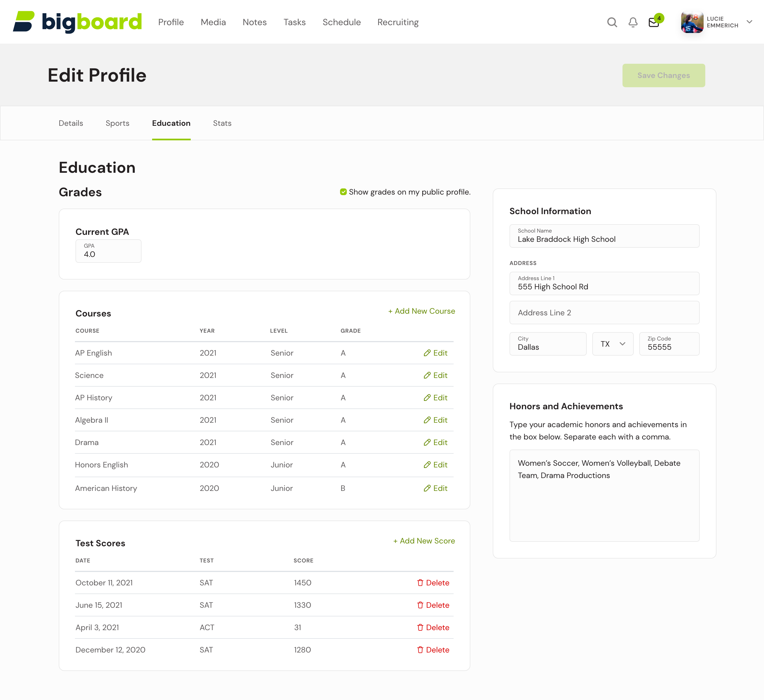Click the Algebra II course name

click(x=91, y=420)
